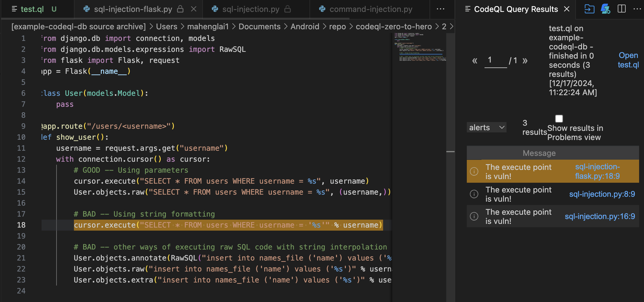This screenshot has width=644, height=302.
Task: Expand the codeql-zero-to-hero breadcrumb
Action: 393,27
